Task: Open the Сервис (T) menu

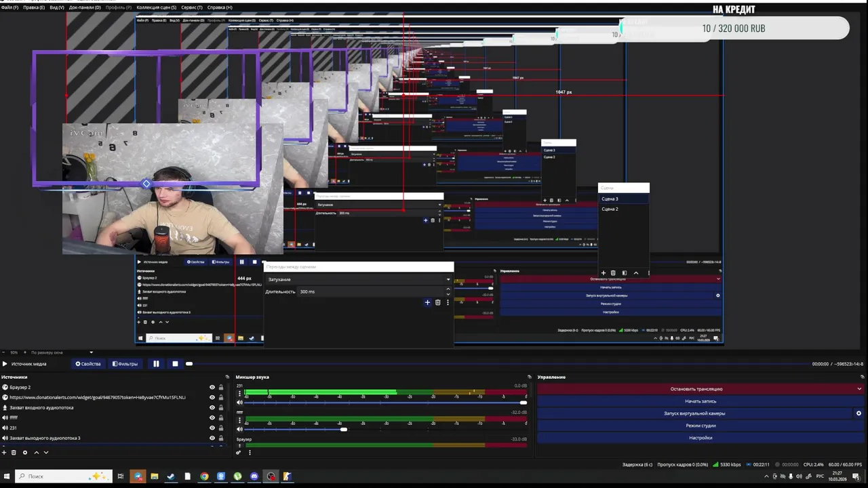Action: tap(192, 7)
